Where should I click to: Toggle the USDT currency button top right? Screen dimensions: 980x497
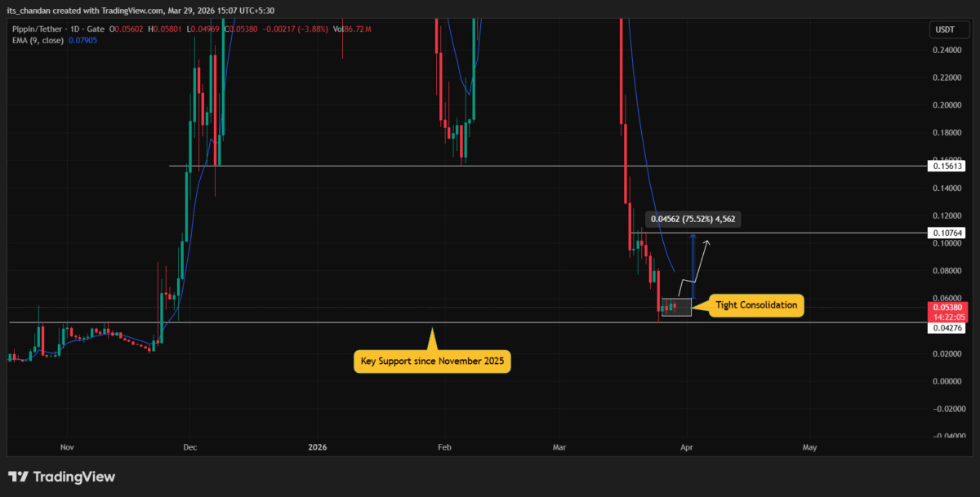(943, 29)
